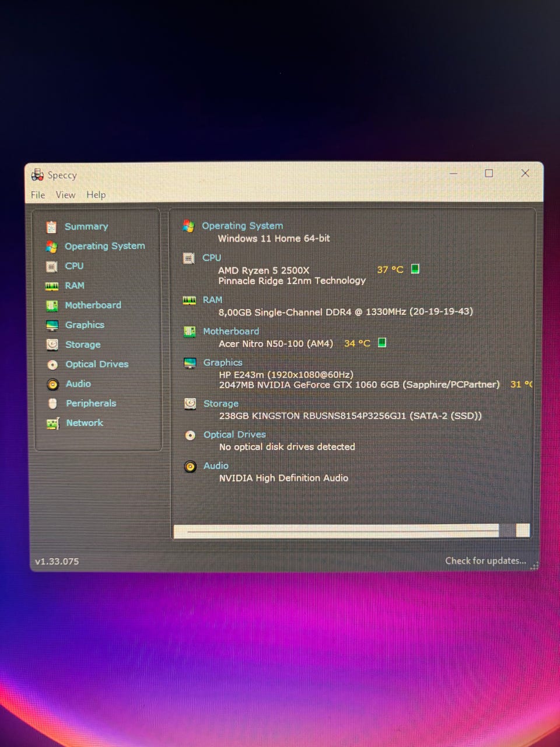This screenshot has width=560, height=747.
Task: Select Summary in the sidebar
Action: point(86,226)
